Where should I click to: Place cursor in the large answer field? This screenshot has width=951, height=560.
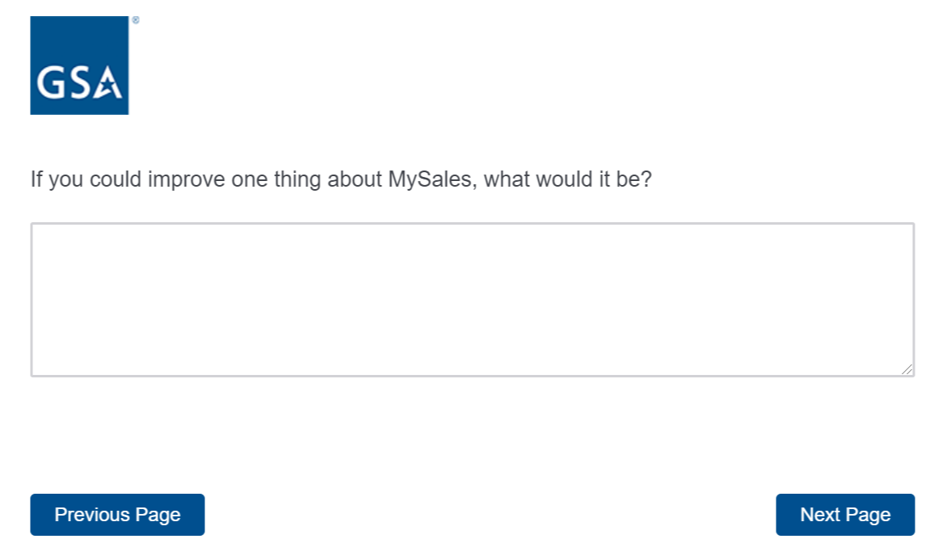click(472, 299)
